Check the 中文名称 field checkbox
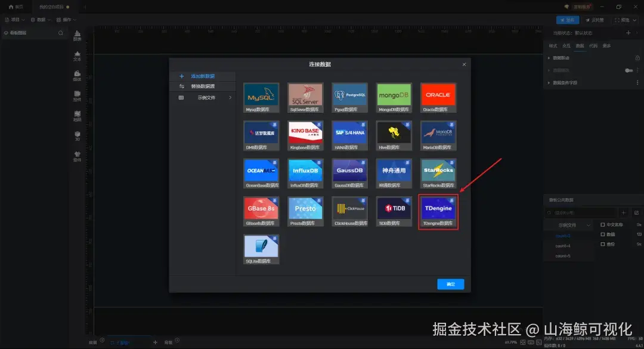This screenshot has width=644, height=349. (602, 224)
